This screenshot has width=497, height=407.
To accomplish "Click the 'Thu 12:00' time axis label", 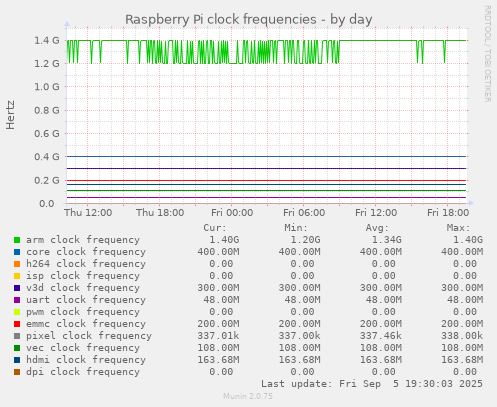I will pos(88,212).
